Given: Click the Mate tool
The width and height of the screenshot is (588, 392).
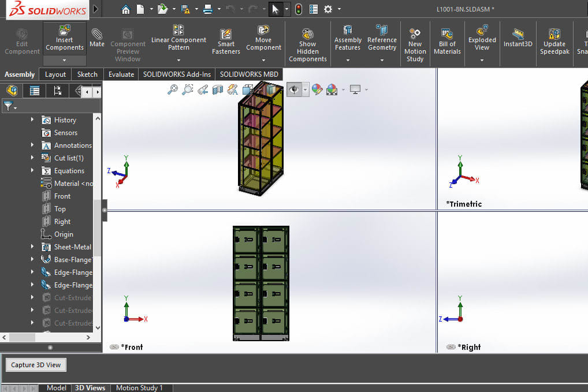Looking at the screenshot, I should pyautogui.click(x=97, y=38).
